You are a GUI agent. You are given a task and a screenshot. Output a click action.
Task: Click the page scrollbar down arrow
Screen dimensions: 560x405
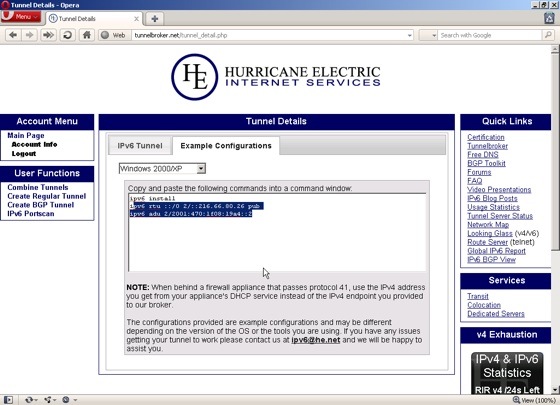[x=555, y=390]
